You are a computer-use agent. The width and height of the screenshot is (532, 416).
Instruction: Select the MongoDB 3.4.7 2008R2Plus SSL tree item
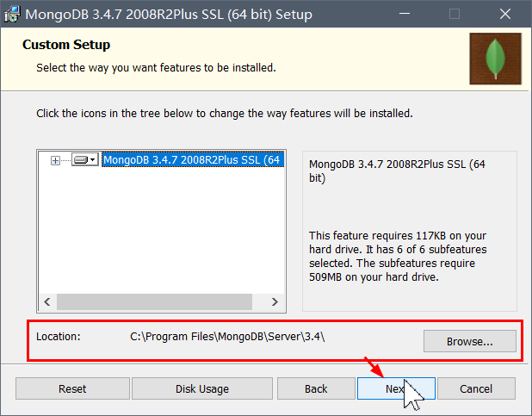193,159
